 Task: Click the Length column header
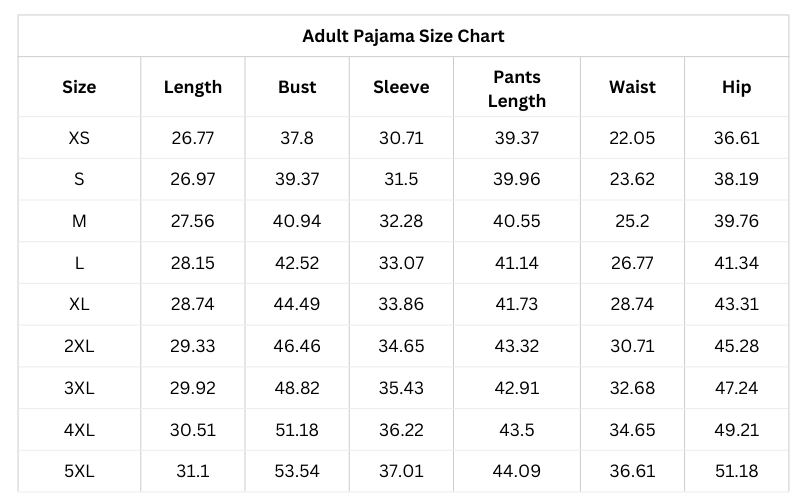pos(193,87)
